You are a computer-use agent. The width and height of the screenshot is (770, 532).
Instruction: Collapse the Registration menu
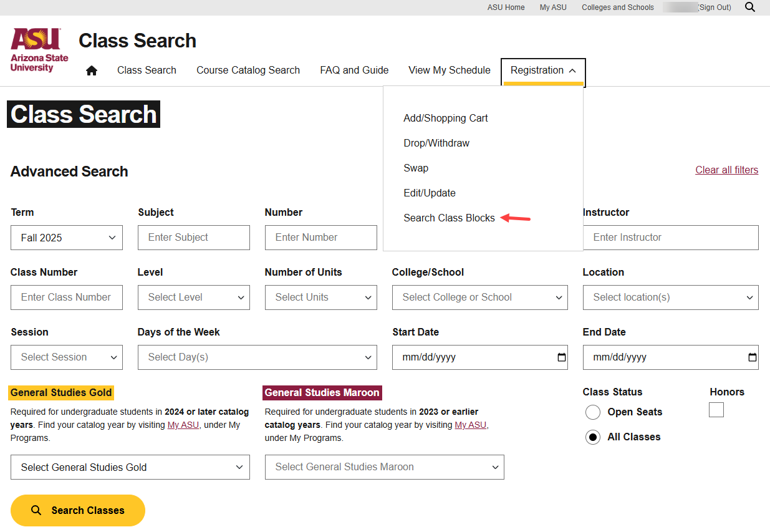[x=543, y=70]
